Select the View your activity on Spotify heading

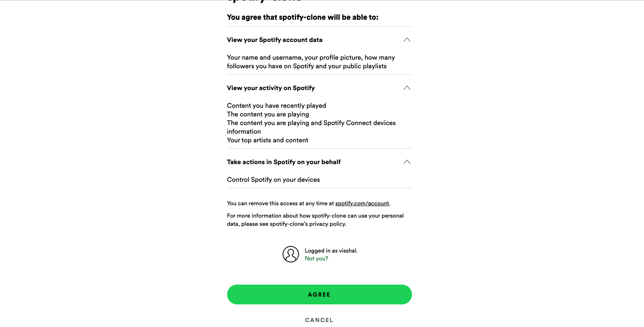coord(271,88)
